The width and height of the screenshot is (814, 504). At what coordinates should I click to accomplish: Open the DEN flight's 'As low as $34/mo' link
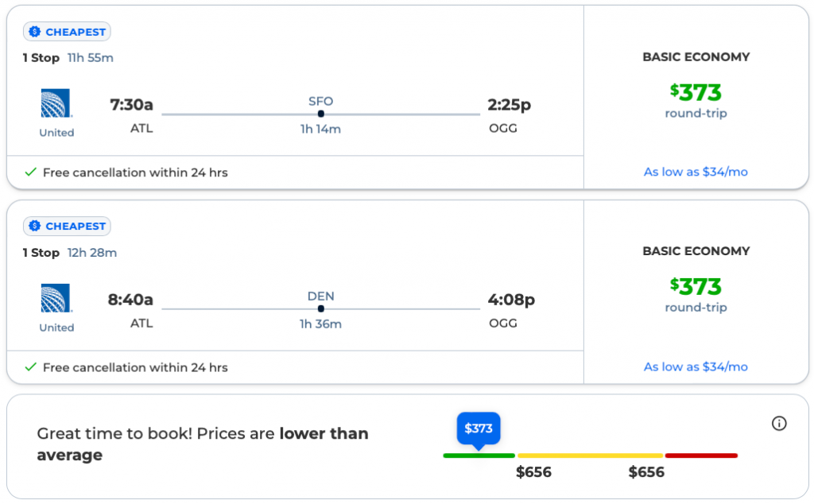[696, 366]
